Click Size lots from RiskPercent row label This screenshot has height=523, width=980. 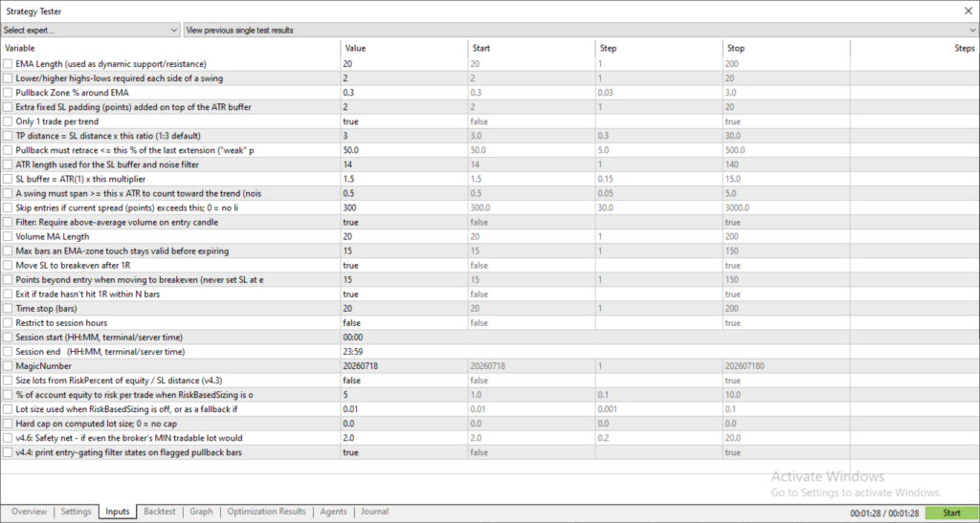(x=119, y=381)
